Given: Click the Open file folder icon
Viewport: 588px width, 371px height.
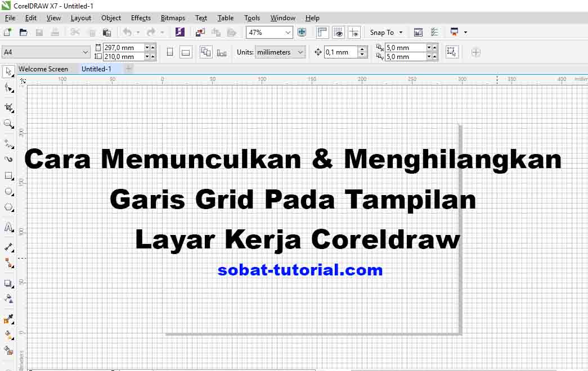Looking at the screenshot, I should 23,32.
